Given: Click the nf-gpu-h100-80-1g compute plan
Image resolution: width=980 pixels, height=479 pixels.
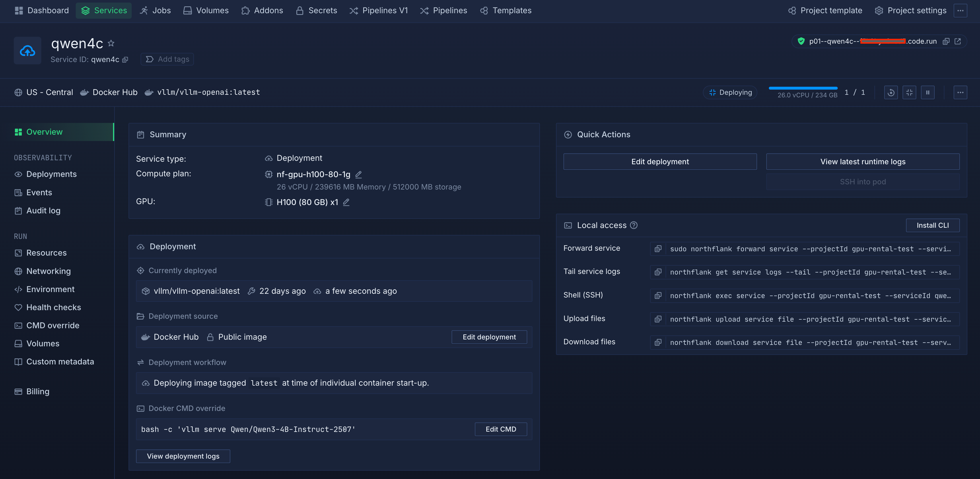Looking at the screenshot, I should [313, 174].
